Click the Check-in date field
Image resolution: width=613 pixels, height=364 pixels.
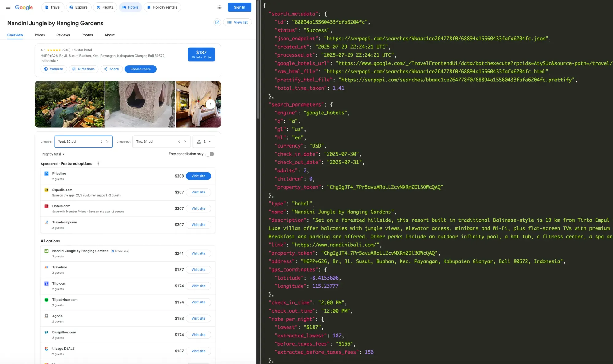[x=84, y=142]
